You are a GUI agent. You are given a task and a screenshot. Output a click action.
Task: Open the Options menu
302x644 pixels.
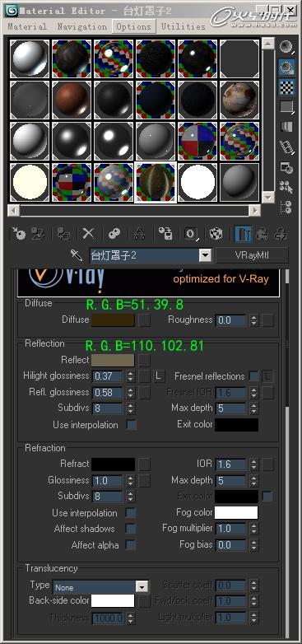pos(134,26)
